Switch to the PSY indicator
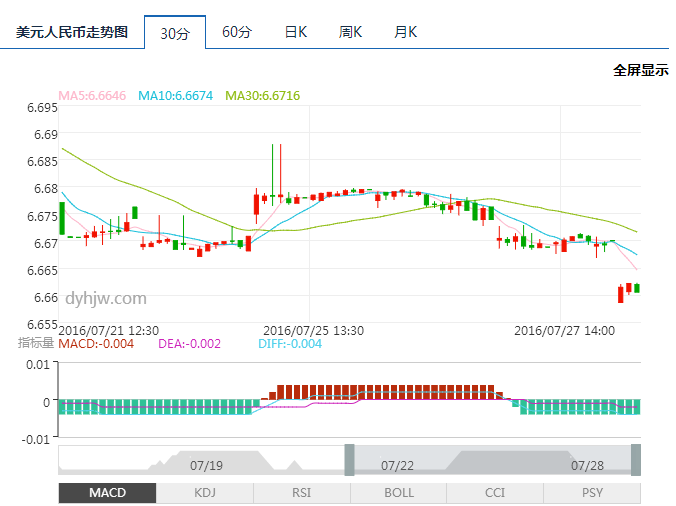This screenshot has height=506, width=676. 592,493
